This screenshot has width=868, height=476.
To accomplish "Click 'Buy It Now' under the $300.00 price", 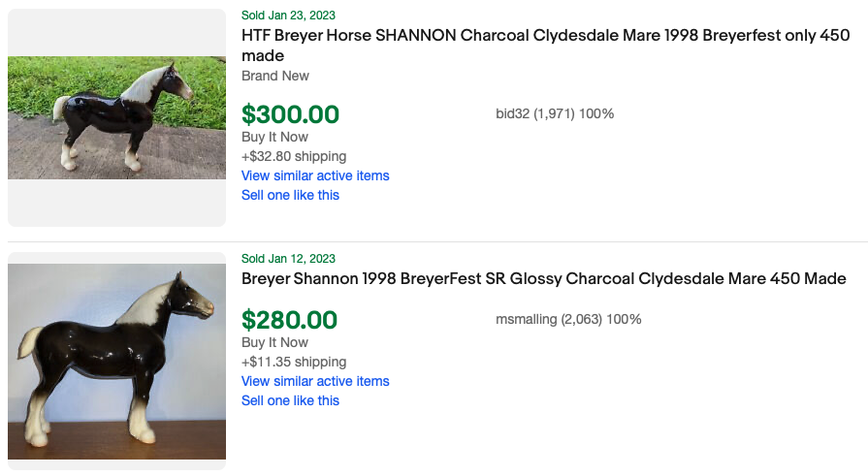I will coord(274,137).
